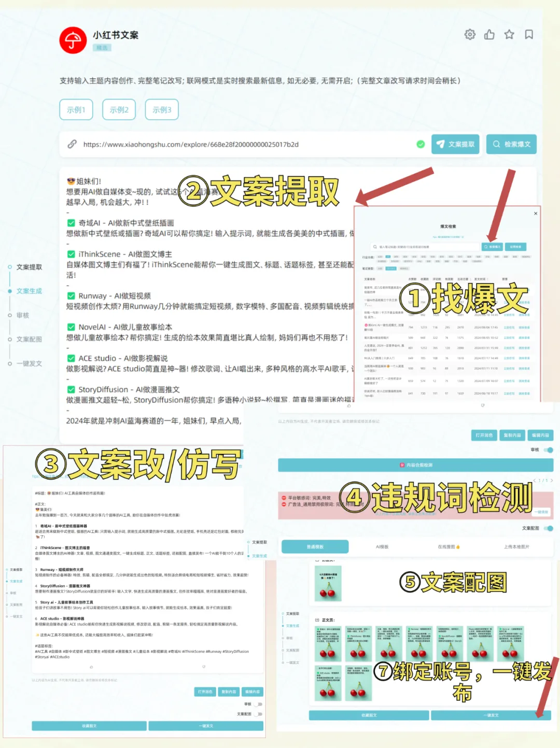560x748 pixels.
Task: Open the settings gear at top right
Action: (470, 34)
